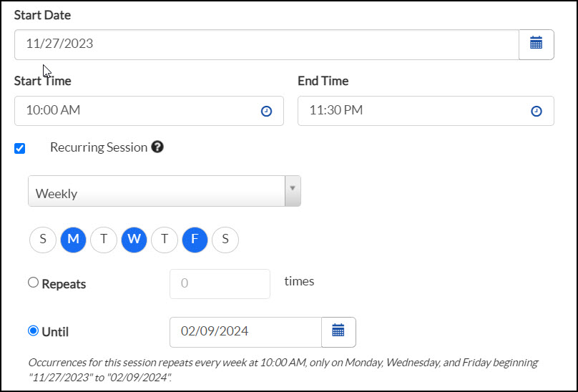Click the End Time clock icon
578x392 pixels.
tap(537, 111)
